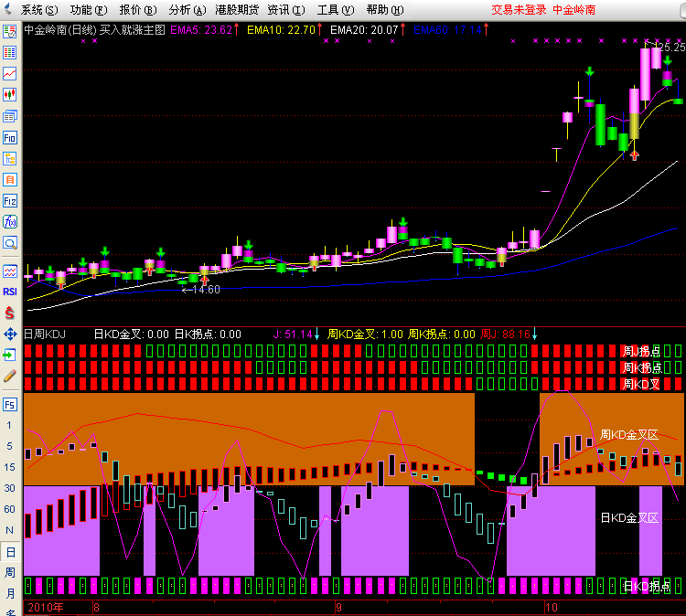This screenshot has height=616, width=686.
Task: Click the blue back arrow icon
Action: pos(7,8)
